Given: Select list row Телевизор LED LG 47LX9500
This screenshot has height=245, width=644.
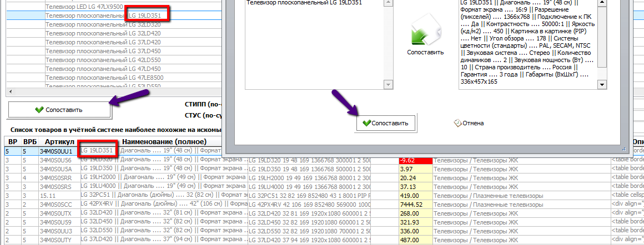Looking at the screenshot, I should tap(84, 7).
